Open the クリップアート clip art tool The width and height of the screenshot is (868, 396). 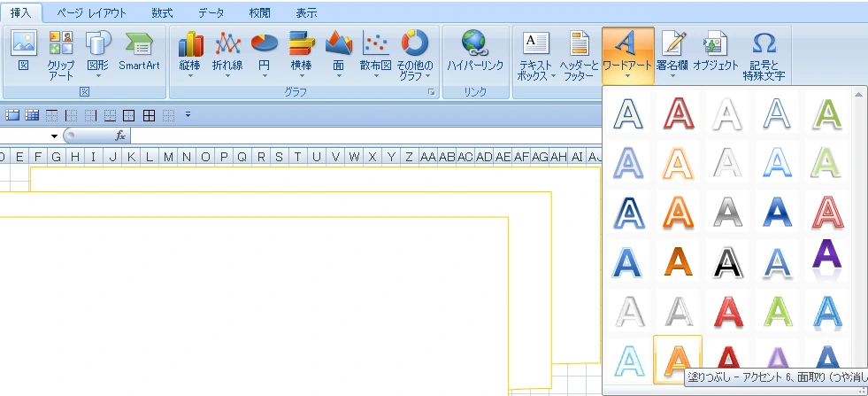(x=61, y=55)
